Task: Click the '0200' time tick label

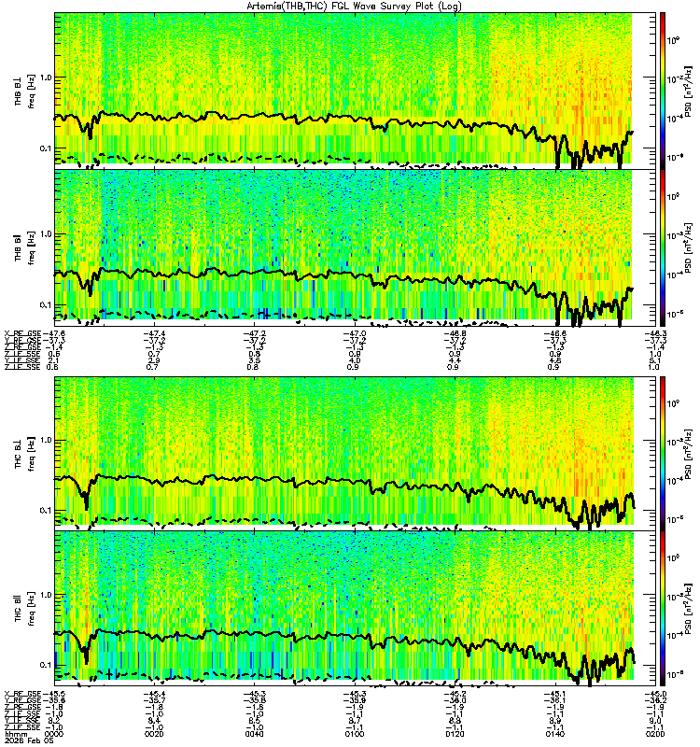Action: pyautogui.click(x=655, y=734)
